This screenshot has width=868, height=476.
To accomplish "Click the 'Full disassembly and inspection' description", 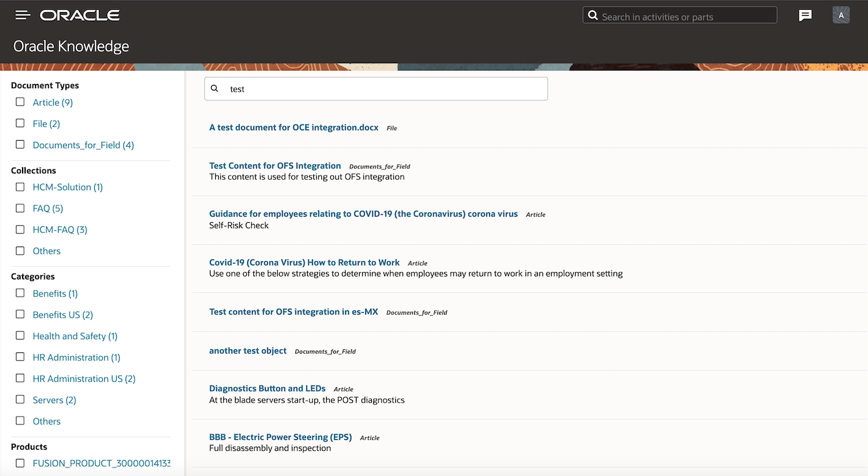I will click(270, 448).
